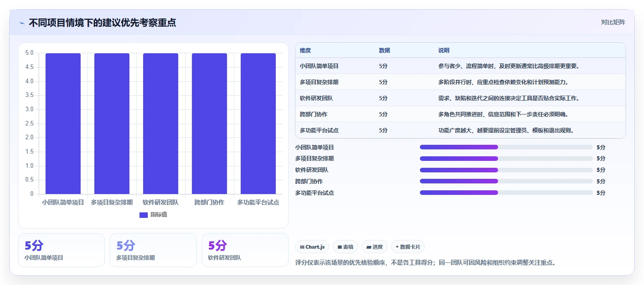Click the title 不同项目情境下的建议优先考察重点
The height and width of the screenshot is (285, 644).
click(x=102, y=23)
